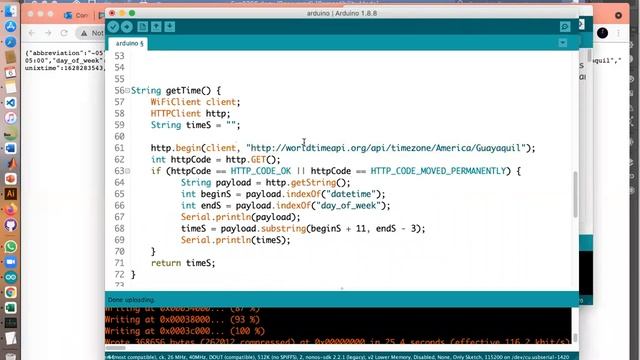Open the Serial Monitor icon in Arduino toolbar

pos(565,27)
